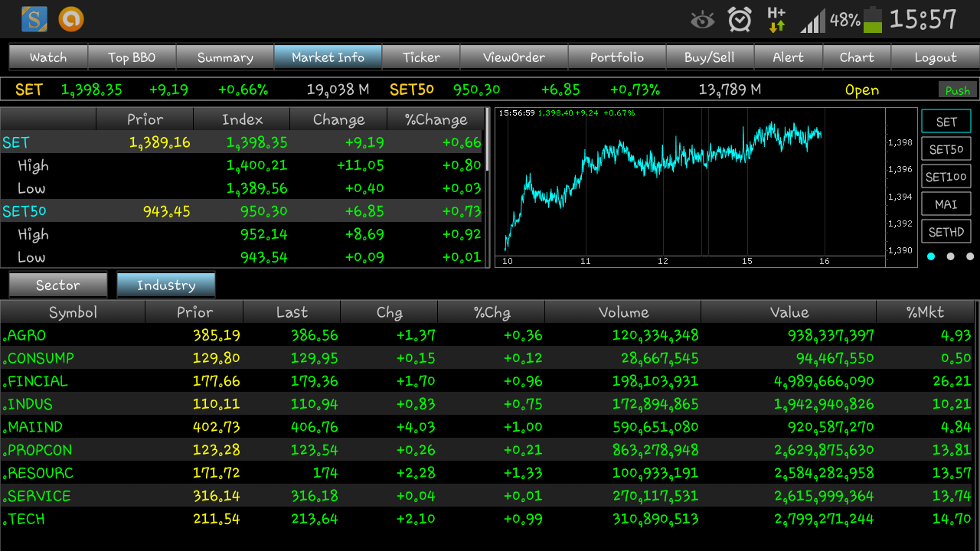Switch to the Sector tab
Image resolution: width=980 pixels, height=551 pixels.
(58, 285)
